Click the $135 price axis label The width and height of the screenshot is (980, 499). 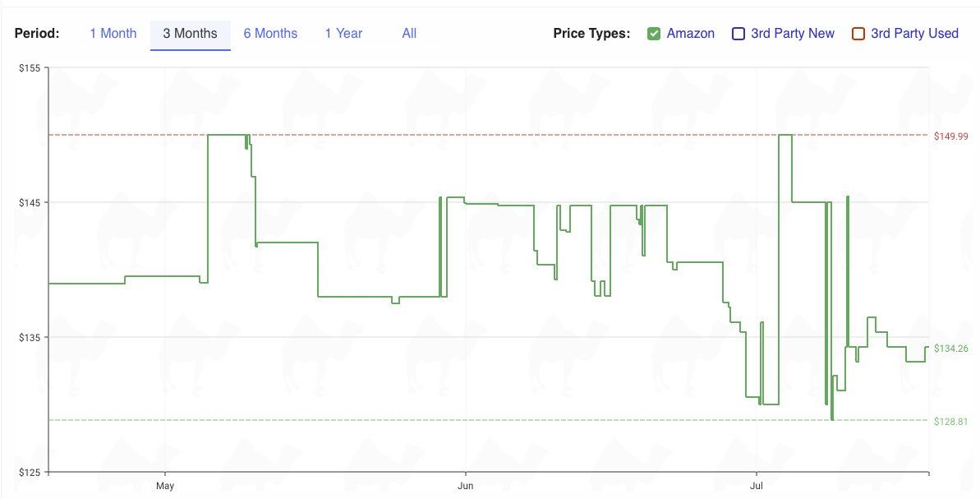pos(30,338)
